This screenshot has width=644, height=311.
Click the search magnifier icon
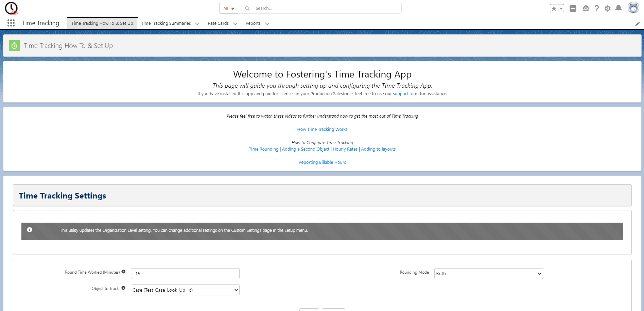point(247,8)
